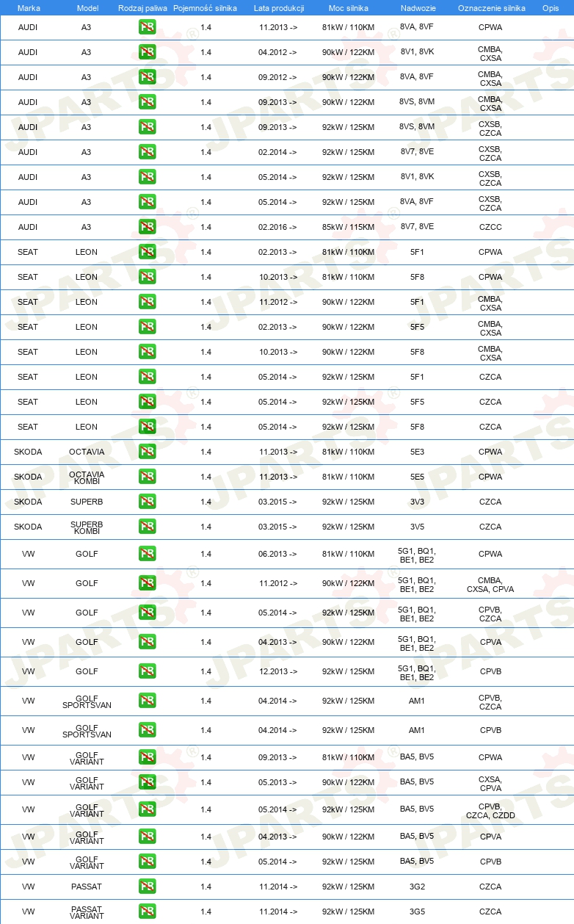Click the fuel icon in Audi A3 CZCC row
574x924 pixels.
[147, 227]
